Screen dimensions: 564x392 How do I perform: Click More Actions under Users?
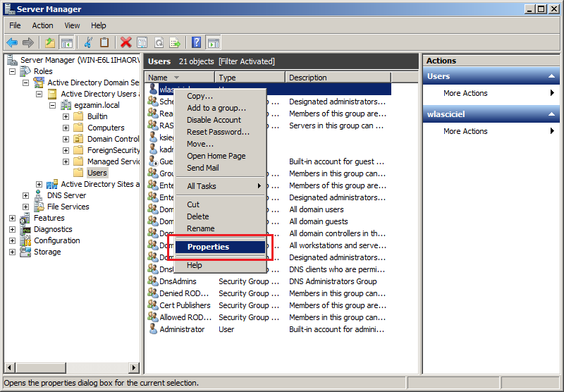pyautogui.click(x=465, y=93)
